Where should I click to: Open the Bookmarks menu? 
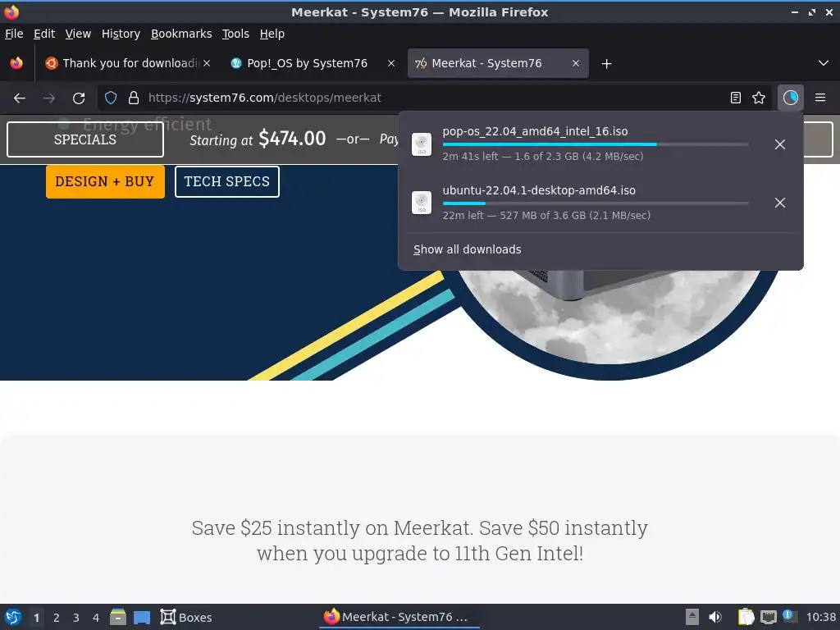pos(181,34)
